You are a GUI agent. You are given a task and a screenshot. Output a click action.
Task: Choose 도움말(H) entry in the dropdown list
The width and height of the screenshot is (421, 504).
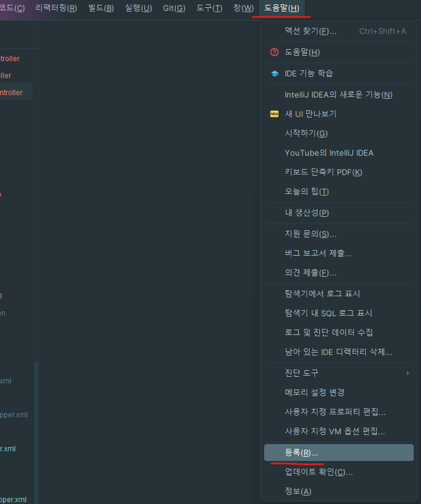click(x=339, y=52)
